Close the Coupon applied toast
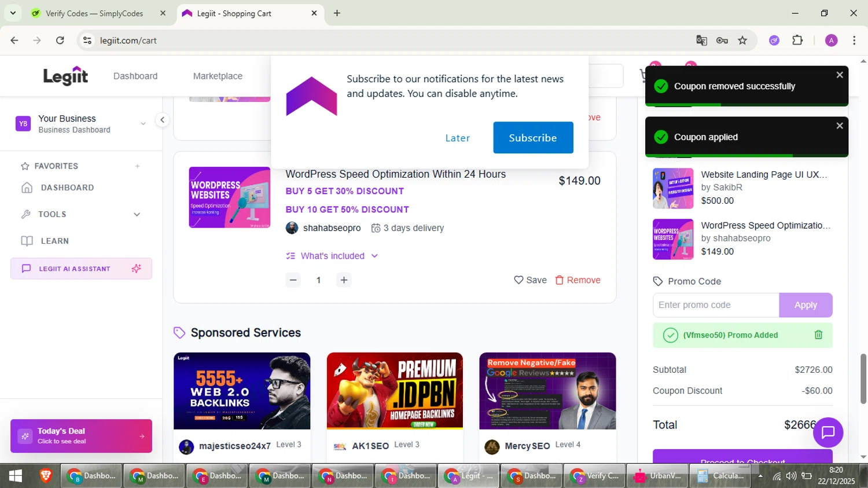The height and width of the screenshot is (488, 868). tap(840, 126)
